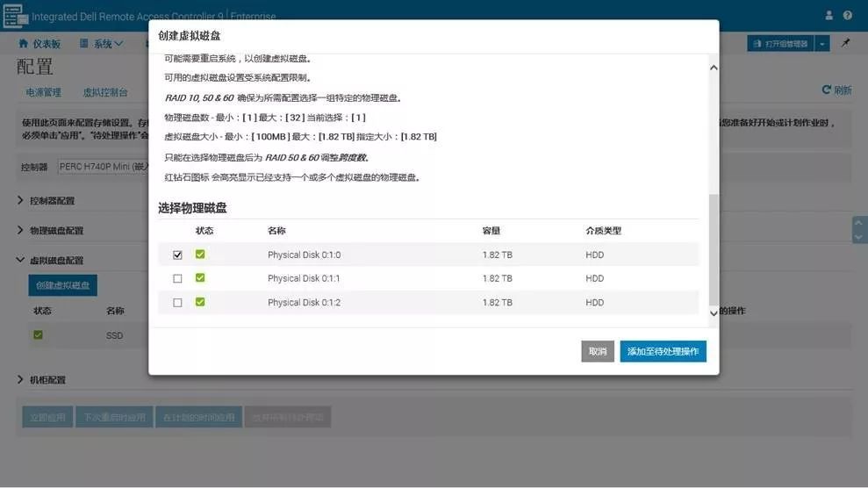Click the Capacity (容量) column header
This screenshot has height=488, width=868.
491,231
